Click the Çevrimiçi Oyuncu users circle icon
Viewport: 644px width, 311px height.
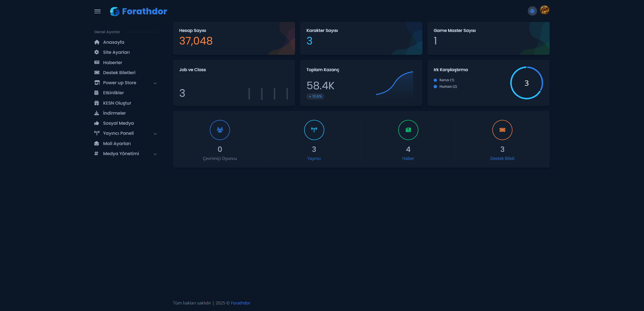(220, 130)
